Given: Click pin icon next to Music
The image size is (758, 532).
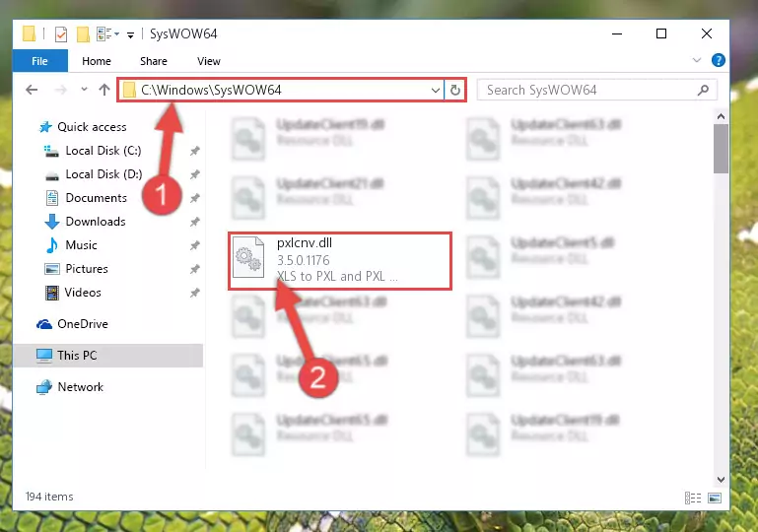Looking at the screenshot, I should coord(195,245).
